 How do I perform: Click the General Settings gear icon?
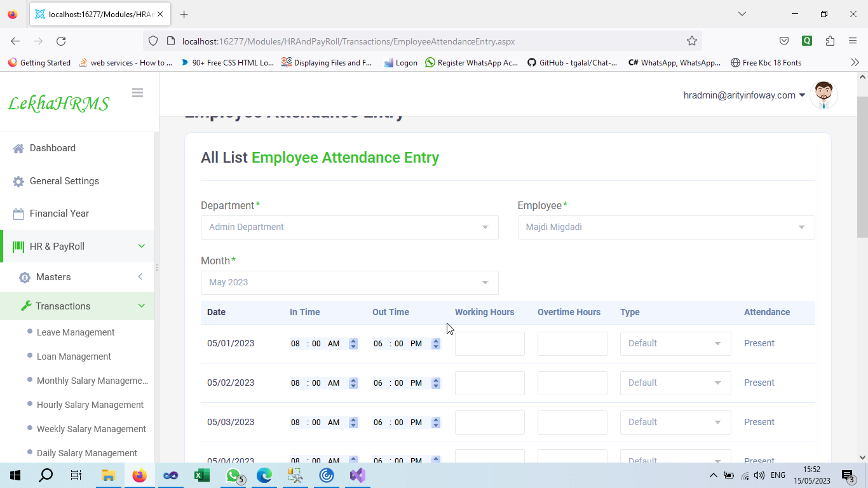18,181
